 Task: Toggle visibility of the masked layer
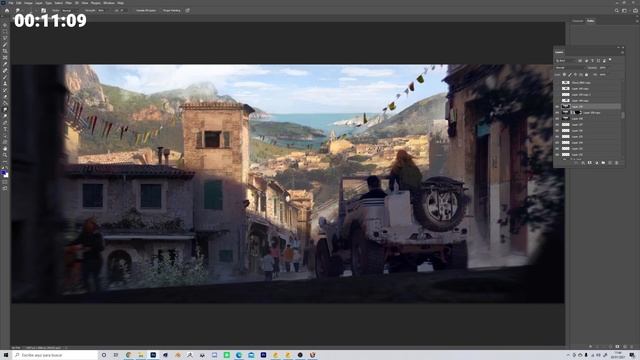point(557,113)
